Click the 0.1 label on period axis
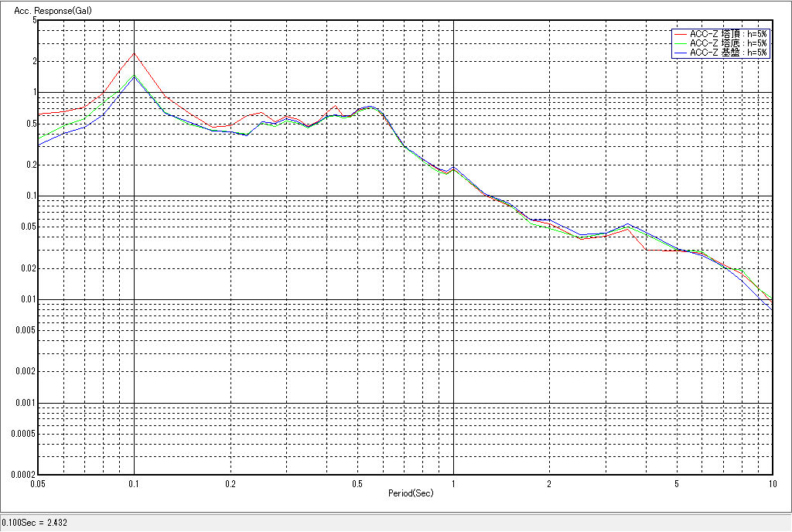Screen dimensions: 792x532 click(135, 483)
